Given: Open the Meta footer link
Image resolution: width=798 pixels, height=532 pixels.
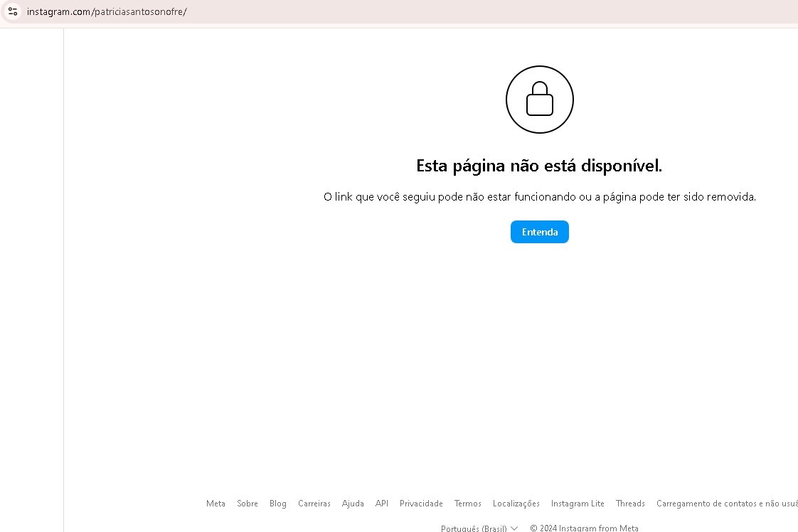Looking at the screenshot, I should pos(216,504).
